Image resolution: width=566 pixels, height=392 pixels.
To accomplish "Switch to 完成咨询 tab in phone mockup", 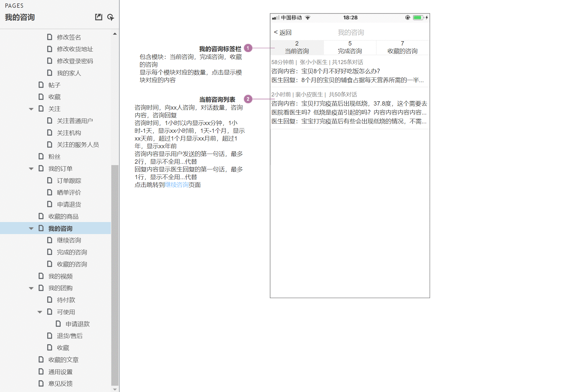I will tap(350, 47).
